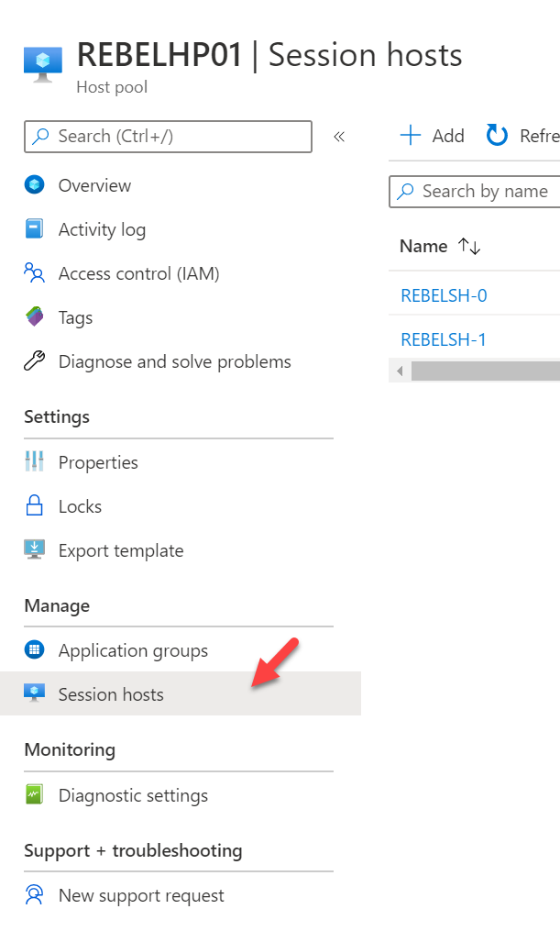Screen dimensions: 560x931
Task: Select Session hosts menu item
Action: (x=181, y=693)
